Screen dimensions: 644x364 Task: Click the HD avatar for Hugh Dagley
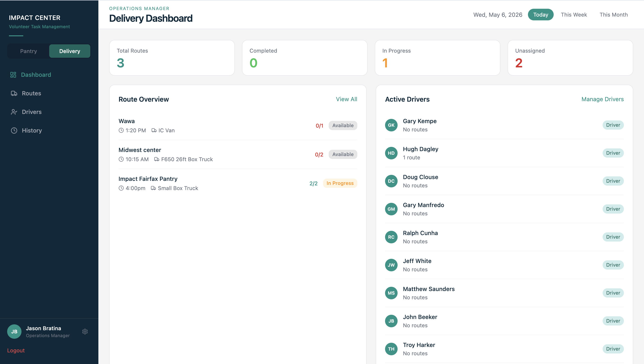coord(391,153)
